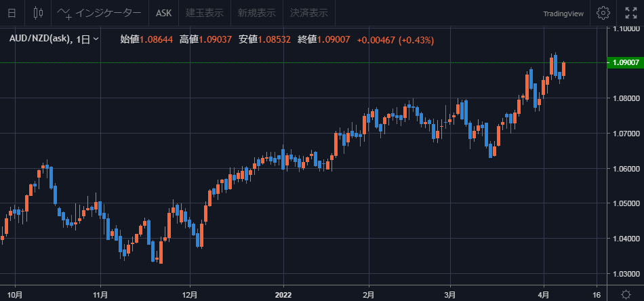Click the 1.08000 price axis label
Viewport: 644px width, 301px height.
tap(626, 98)
